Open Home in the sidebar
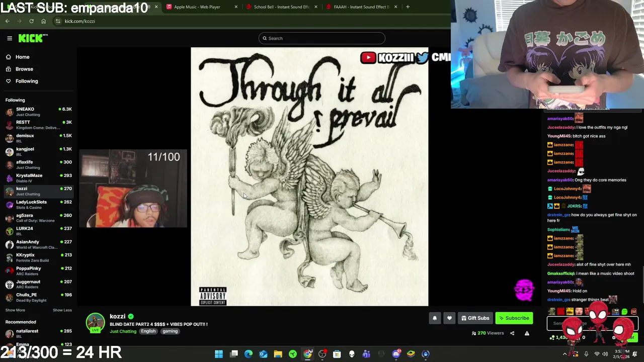 coord(22,57)
